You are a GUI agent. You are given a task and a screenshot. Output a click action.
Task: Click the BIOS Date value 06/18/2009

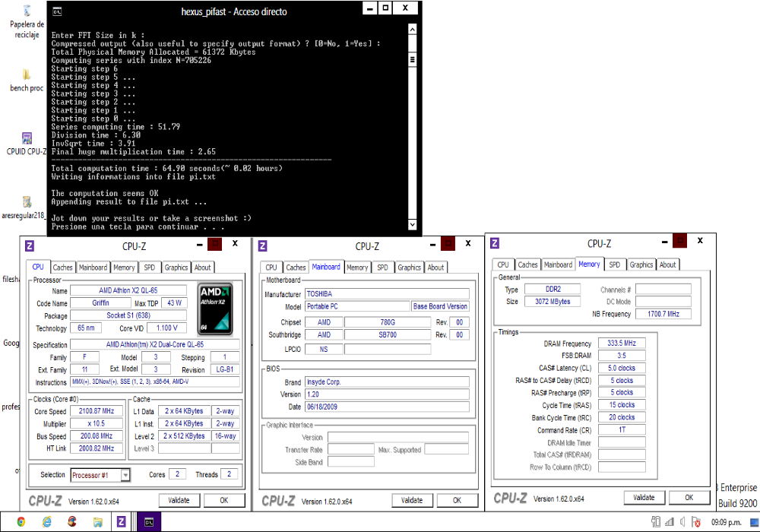pos(387,407)
